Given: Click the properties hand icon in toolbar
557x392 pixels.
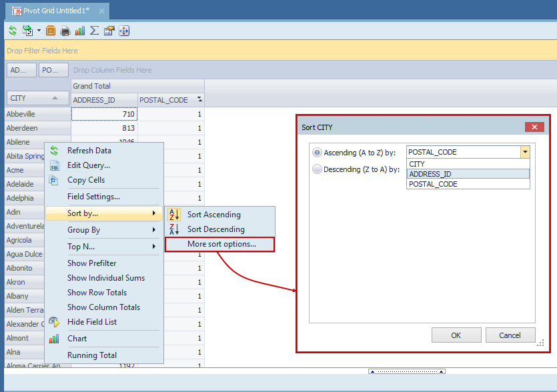Looking at the screenshot, I should 109,31.
